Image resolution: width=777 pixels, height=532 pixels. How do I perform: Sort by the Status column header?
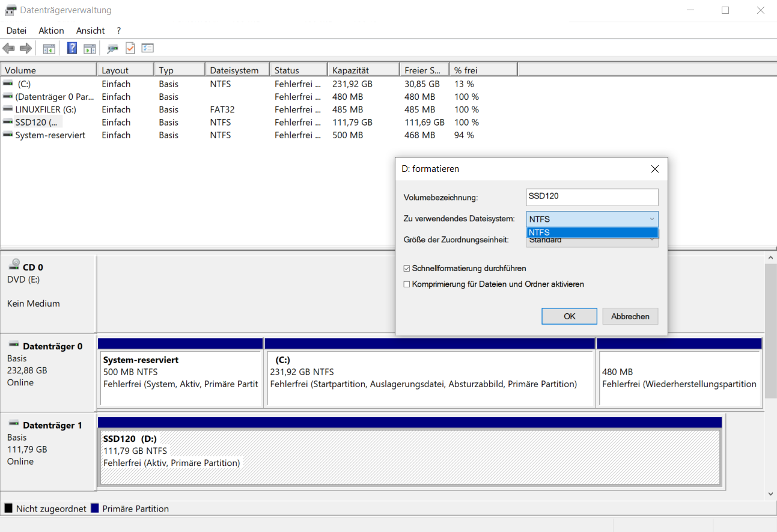[298, 70]
